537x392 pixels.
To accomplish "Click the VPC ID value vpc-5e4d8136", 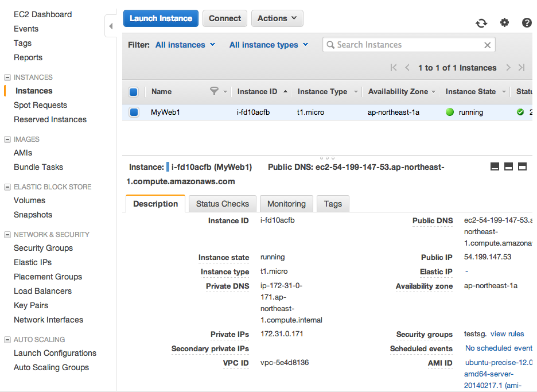I will (x=285, y=363).
